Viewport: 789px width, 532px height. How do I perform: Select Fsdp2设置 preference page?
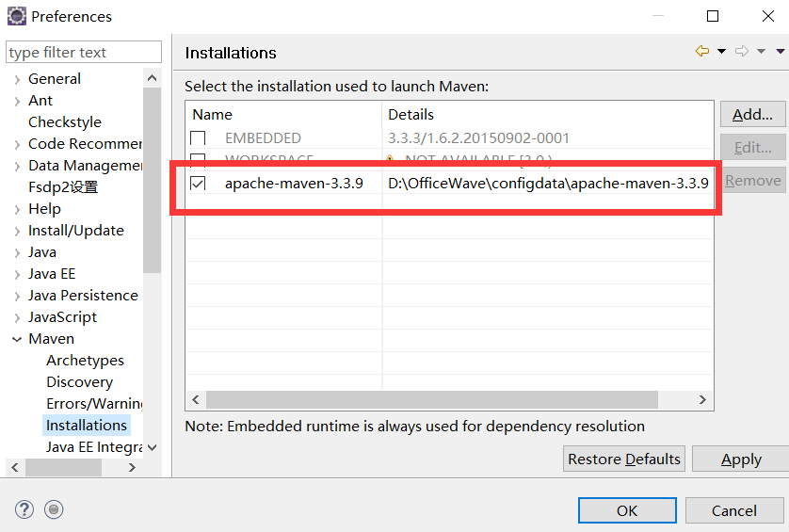coord(63,187)
